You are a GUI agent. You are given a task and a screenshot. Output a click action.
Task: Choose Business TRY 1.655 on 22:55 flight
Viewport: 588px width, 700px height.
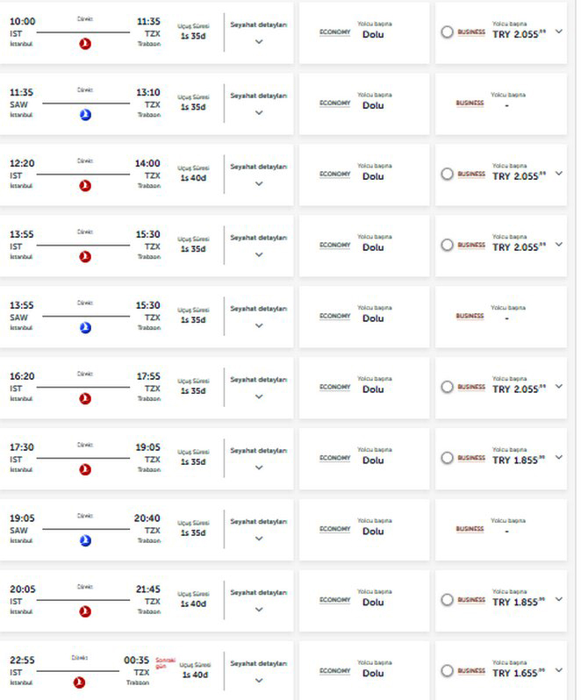point(448,671)
